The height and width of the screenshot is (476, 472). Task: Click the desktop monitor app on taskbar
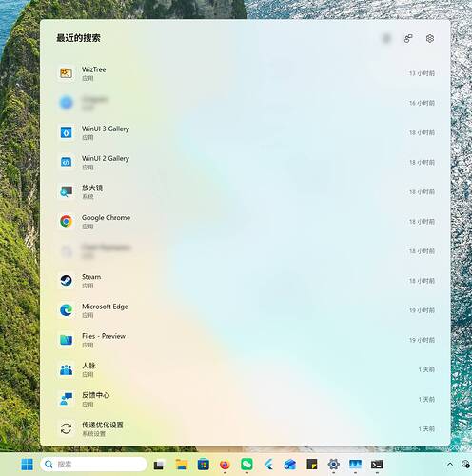pos(355,465)
